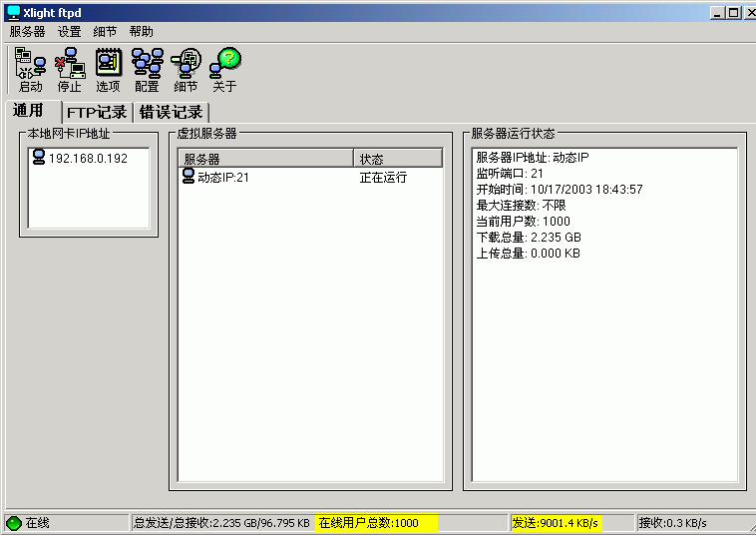
Task: Open the 配置 configuration toolbar icon
Action: [x=147, y=70]
